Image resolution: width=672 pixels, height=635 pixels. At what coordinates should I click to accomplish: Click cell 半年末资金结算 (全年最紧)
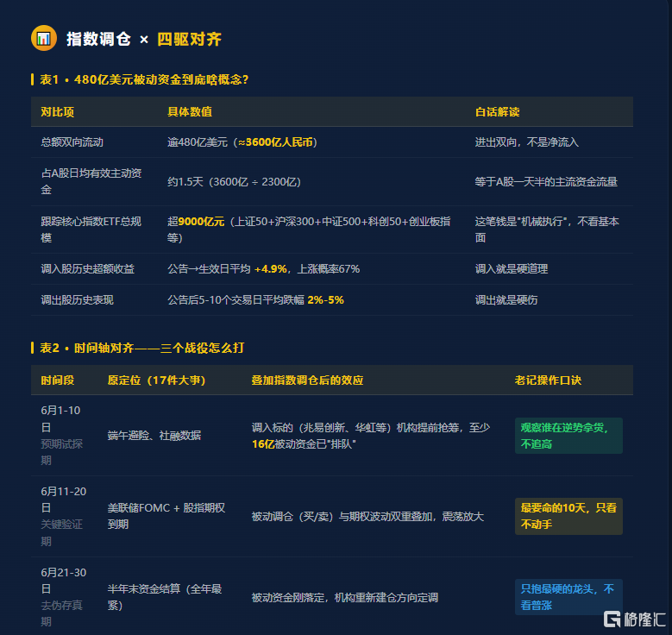tap(165, 597)
